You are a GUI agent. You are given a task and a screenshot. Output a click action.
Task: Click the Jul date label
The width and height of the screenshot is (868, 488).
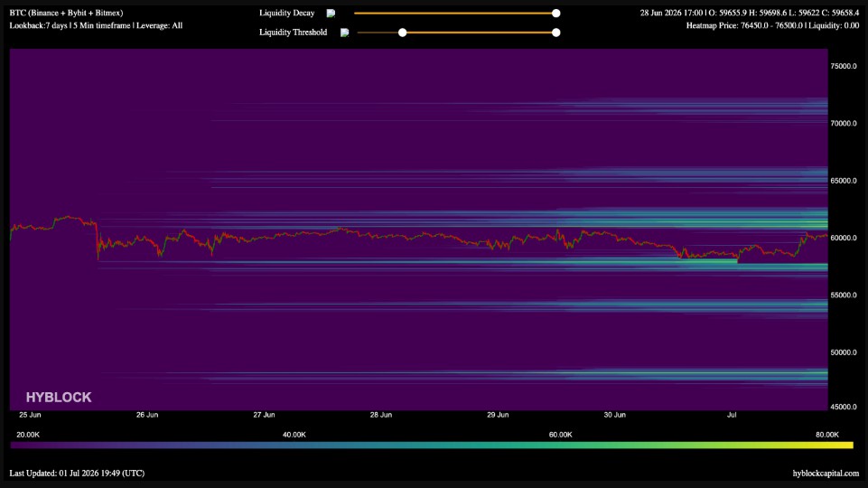pyautogui.click(x=732, y=415)
